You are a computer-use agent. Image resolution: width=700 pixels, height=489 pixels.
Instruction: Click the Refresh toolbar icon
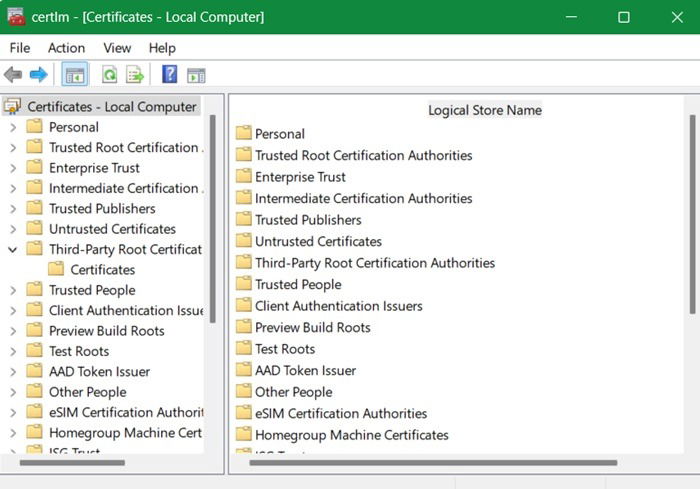click(109, 75)
